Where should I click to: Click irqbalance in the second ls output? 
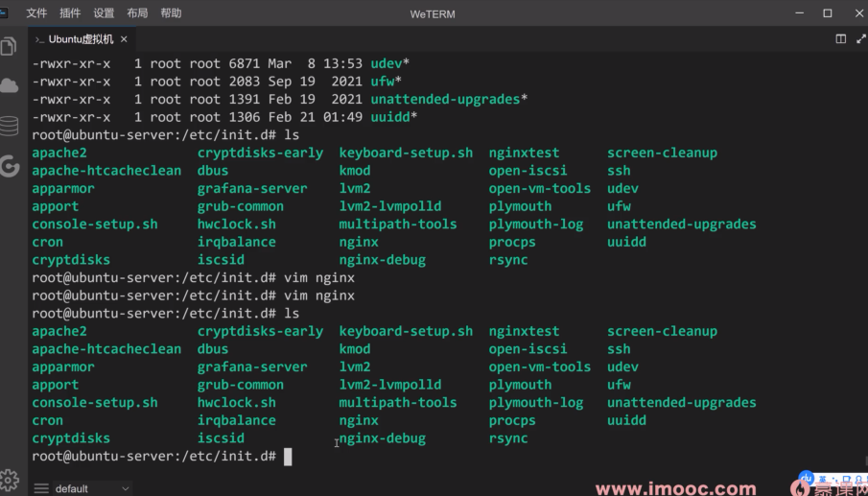236,421
